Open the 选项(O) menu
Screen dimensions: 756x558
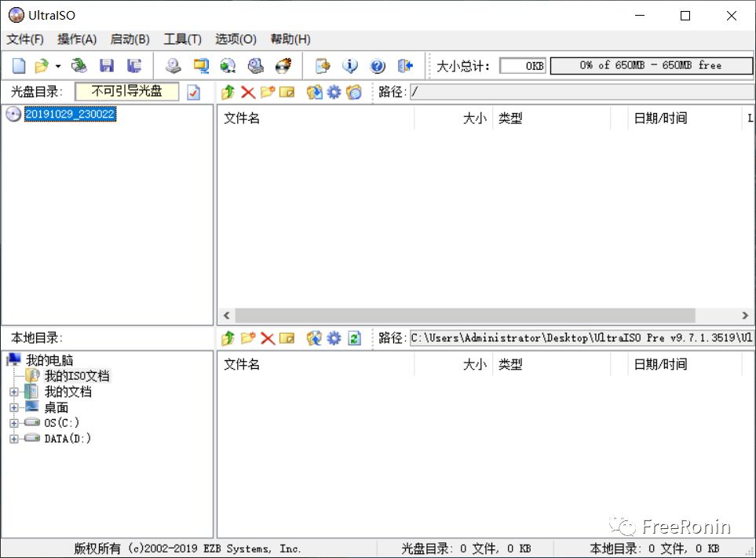click(236, 39)
